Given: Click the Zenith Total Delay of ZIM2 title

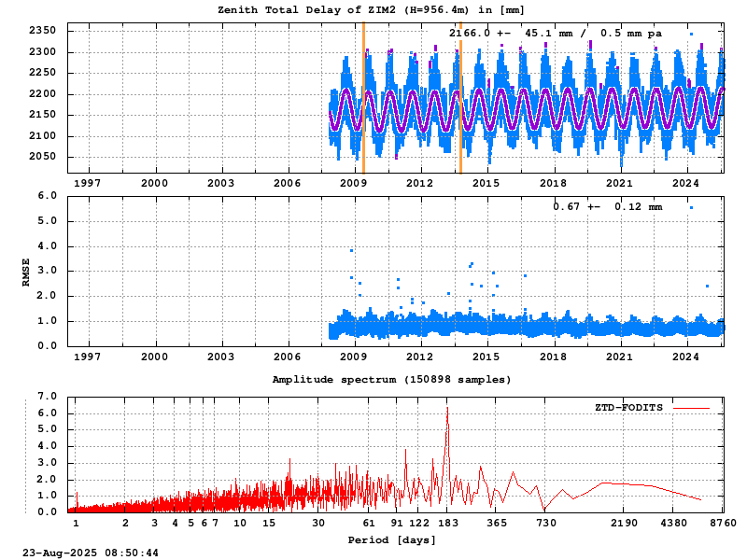Looking at the screenshot, I should pos(371,10).
